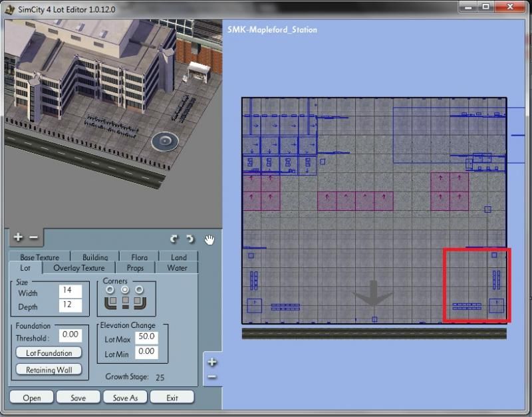The height and width of the screenshot is (417, 532).
Task: Maximize the Lot Editor window
Action: pos(486,7)
